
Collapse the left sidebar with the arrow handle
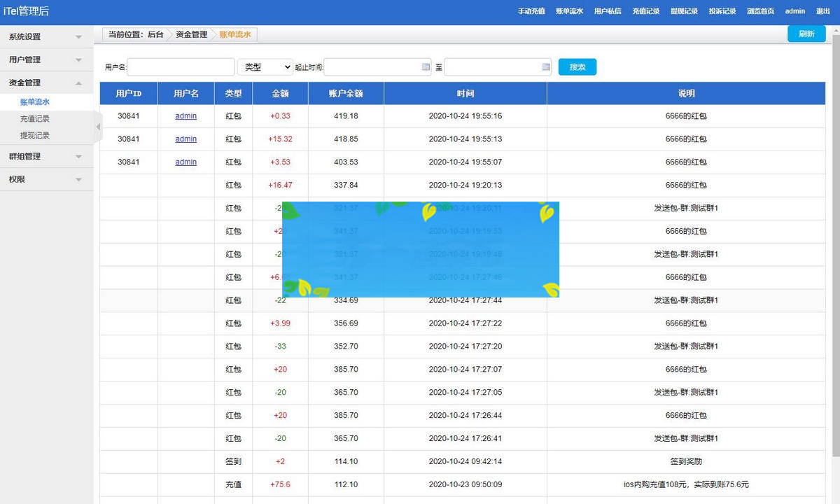[x=97, y=127]
